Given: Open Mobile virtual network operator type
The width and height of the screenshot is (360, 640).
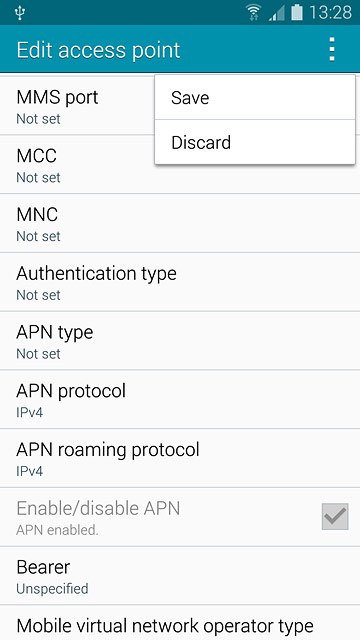Looking at the screenshot, I should pos(180,623).
